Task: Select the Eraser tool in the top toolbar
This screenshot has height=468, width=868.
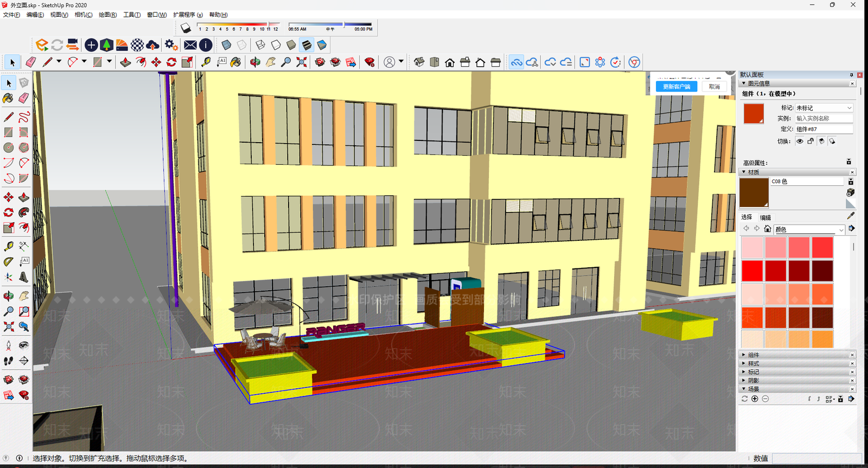Action: point(31,62)
